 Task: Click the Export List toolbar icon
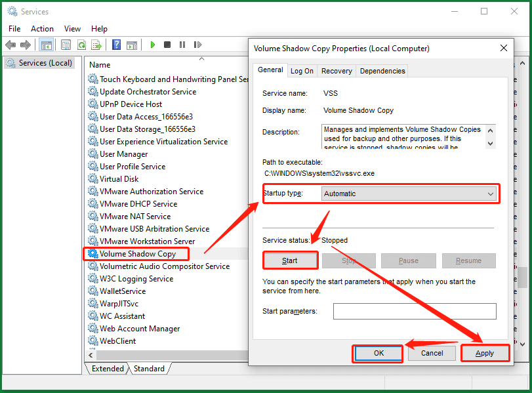click(96, 45)
